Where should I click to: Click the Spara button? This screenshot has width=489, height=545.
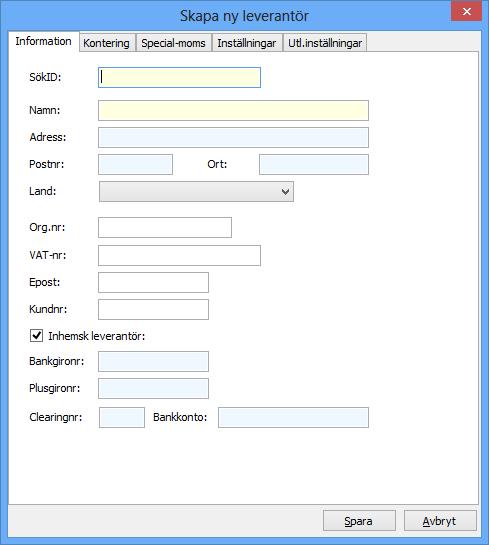359,521
